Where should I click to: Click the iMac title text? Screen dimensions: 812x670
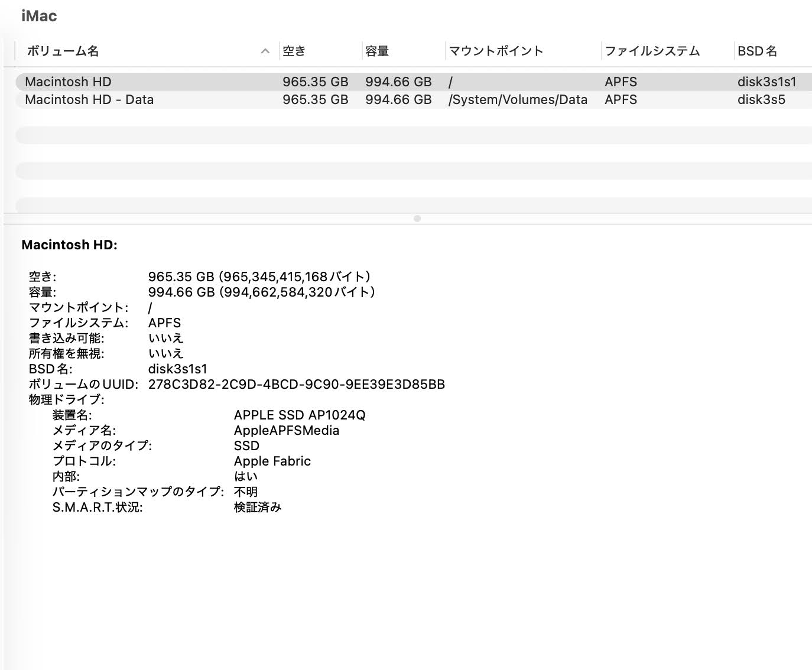coord(39,16)
